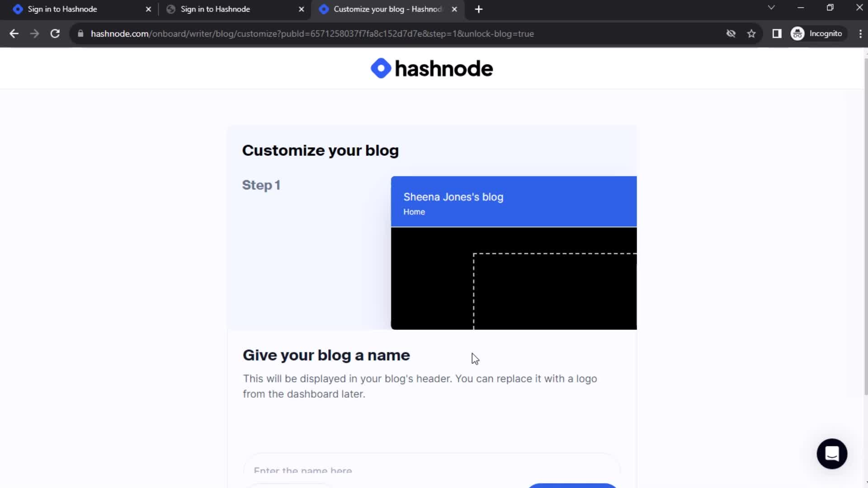
Task: Click the page vertical scrollbar
Action: 865,226
